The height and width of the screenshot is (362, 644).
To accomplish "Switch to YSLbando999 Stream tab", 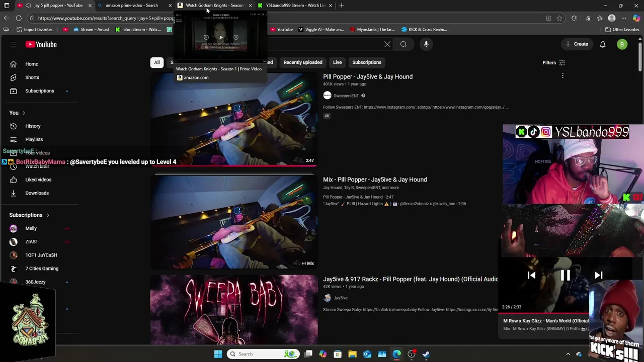I will [x=294, y=5].
